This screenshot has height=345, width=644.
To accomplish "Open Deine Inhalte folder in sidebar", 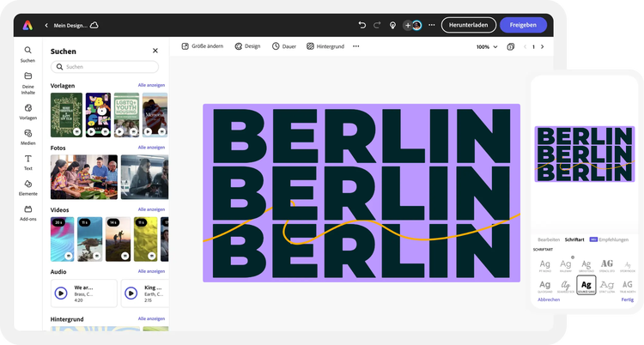I will 28,81.
